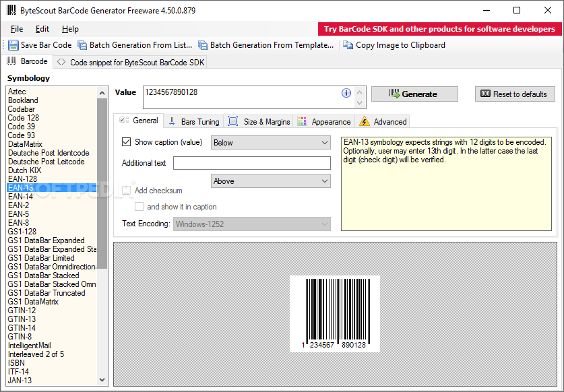The image size is (564, 392).
Task: Select Bookland symbology
Action: coord(23,100)
